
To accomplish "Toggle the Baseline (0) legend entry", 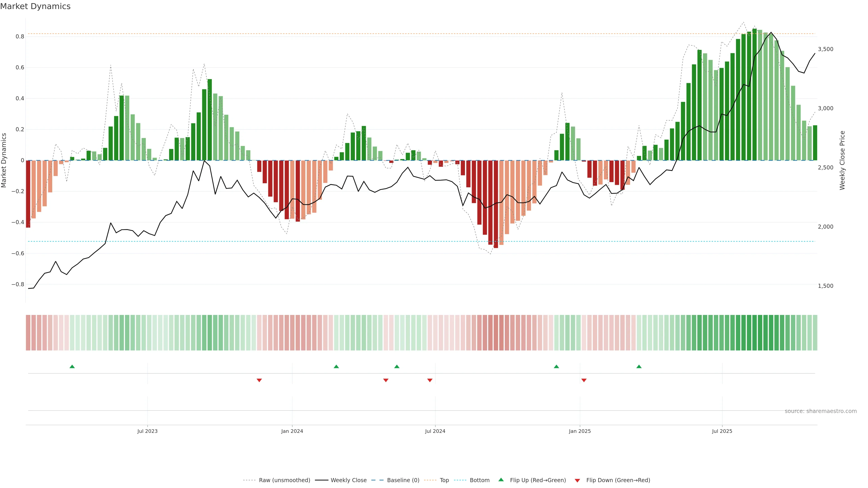I will (403, 480).
